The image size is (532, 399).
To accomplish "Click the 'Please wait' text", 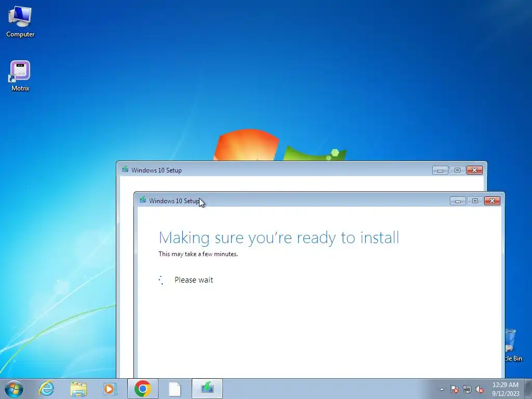I will pos(194,280).
